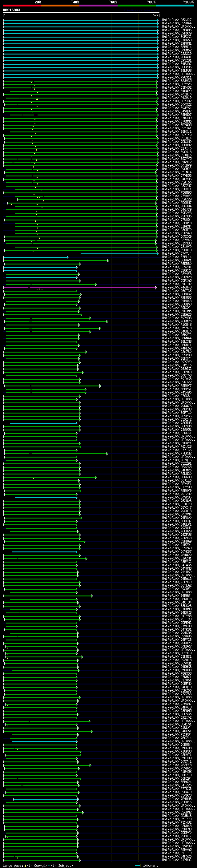The height and width of the screenshot is (868, 197).
Task: Open the UniRef100_B7KJA9 hit label
Action: (177, 118)
